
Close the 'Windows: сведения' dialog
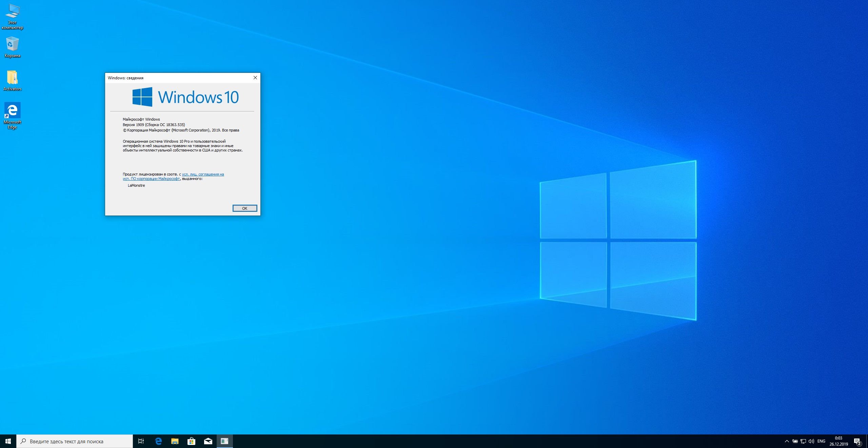click(x=255, y=78)
